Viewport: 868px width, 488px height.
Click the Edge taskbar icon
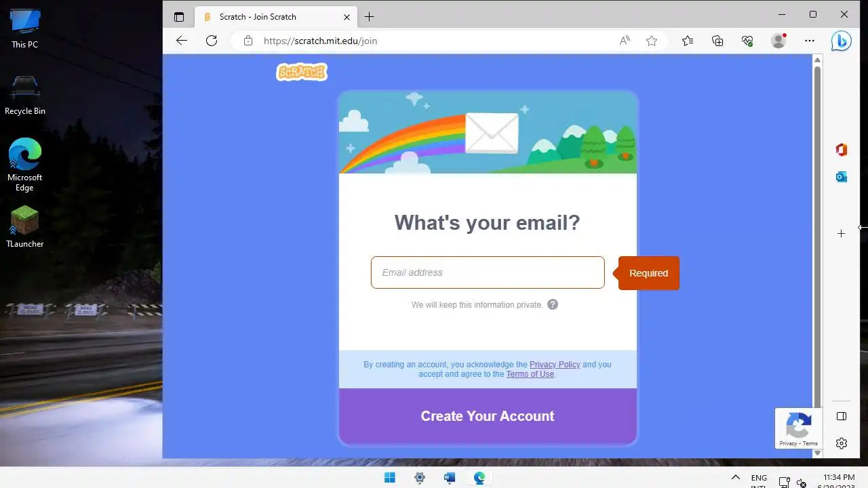click(x=479, y=478)
